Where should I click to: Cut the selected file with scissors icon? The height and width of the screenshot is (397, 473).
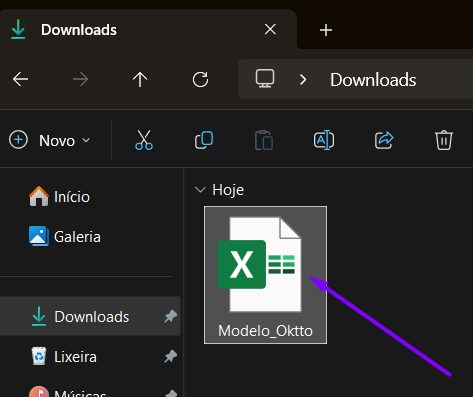tap(144, 140)
